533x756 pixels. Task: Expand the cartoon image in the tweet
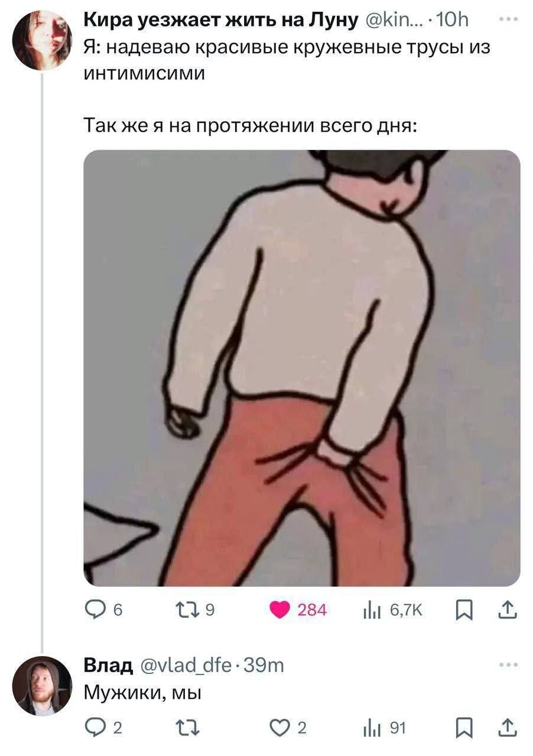coord(301,368)
